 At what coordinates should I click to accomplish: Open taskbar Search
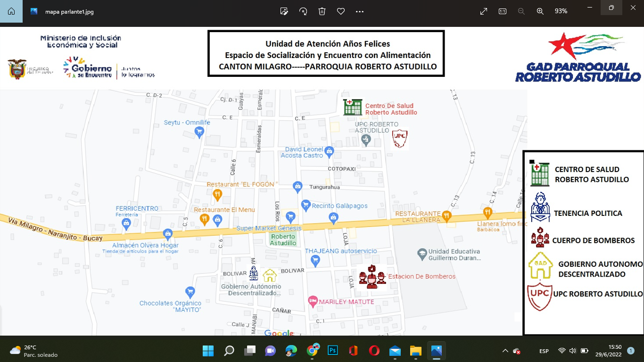[x=229, y=351]
